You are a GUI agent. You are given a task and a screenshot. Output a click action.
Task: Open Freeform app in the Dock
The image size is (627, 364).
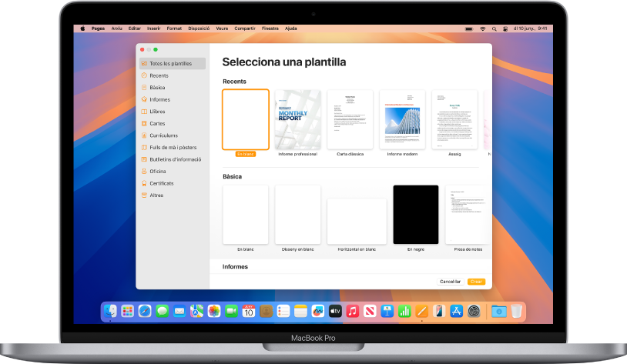coord(318,311)
